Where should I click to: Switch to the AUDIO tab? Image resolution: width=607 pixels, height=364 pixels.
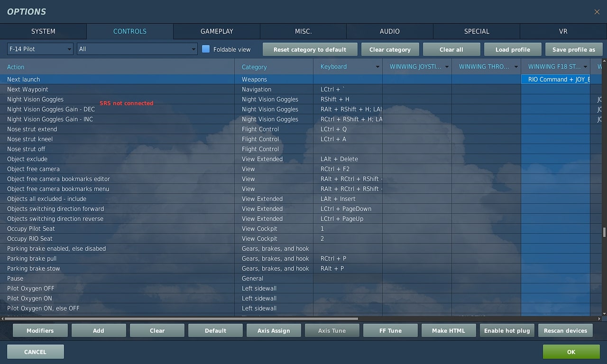point(389,31)
